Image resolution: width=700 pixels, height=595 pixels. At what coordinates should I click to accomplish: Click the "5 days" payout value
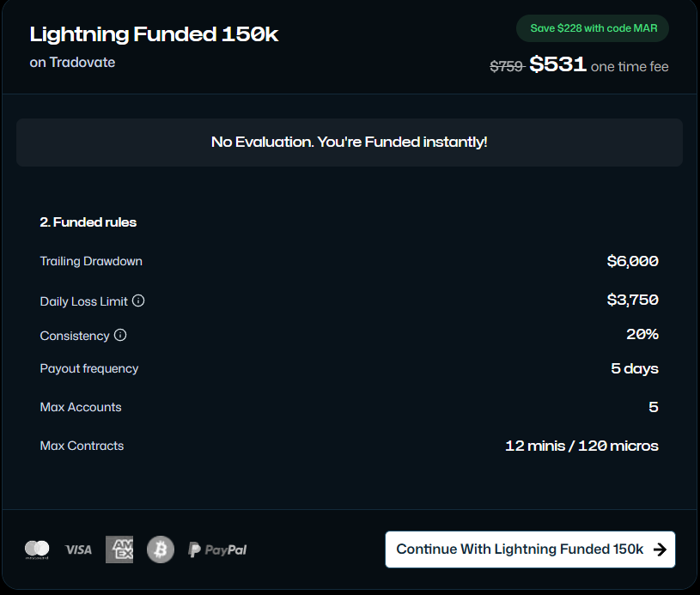click(x=635, y=368)
